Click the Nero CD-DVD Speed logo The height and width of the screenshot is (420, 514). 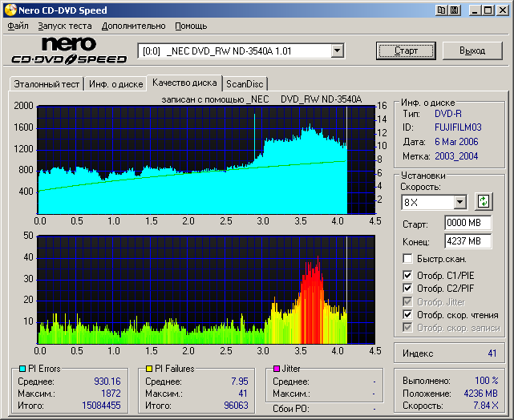tap(69, 50)
